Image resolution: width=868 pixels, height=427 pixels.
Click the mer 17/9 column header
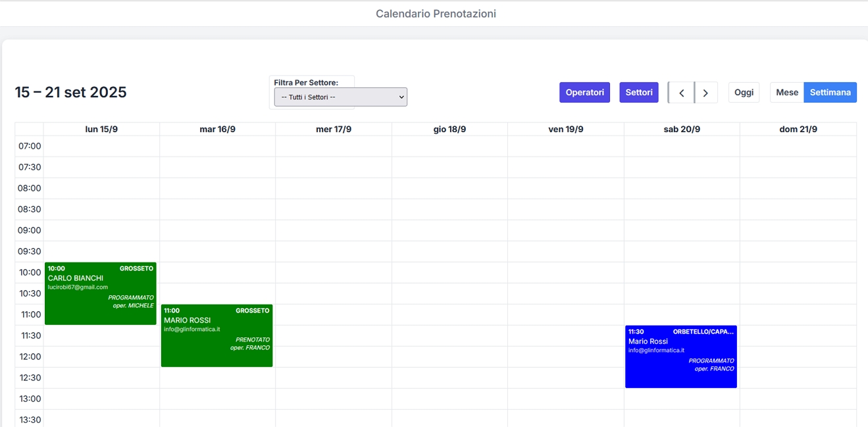click(x=334, y=130)
